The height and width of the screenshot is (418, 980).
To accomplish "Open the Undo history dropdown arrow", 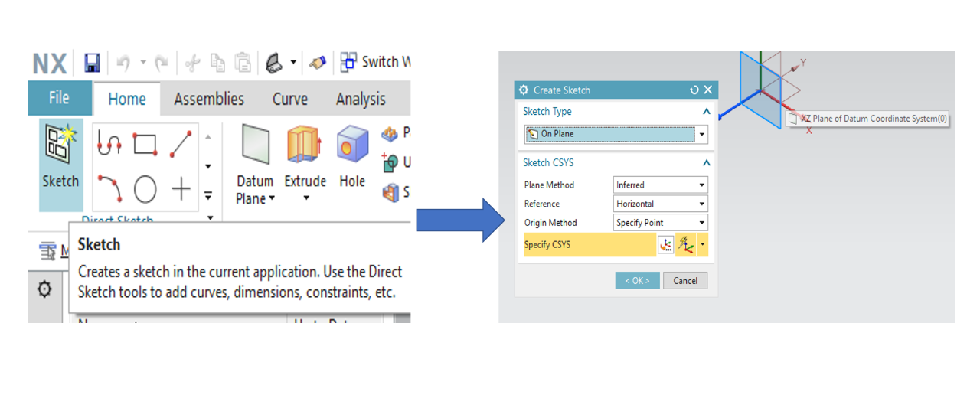I will pos(142,63).
